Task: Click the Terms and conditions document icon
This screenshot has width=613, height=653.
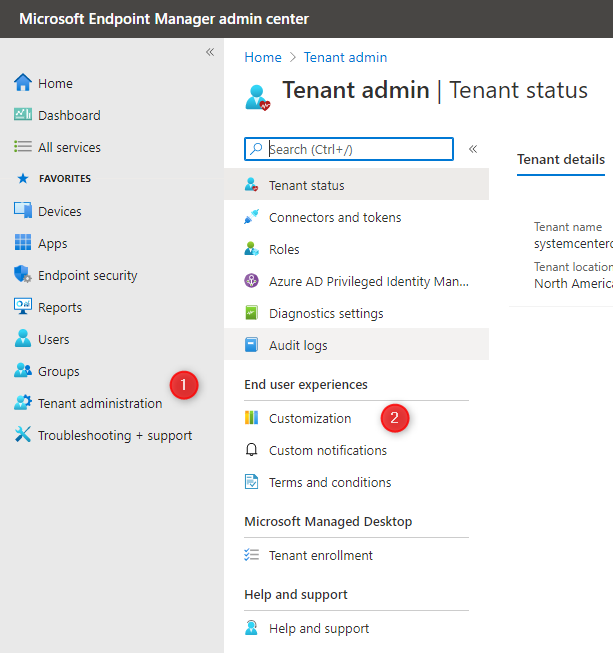Action: coord(251,482)
